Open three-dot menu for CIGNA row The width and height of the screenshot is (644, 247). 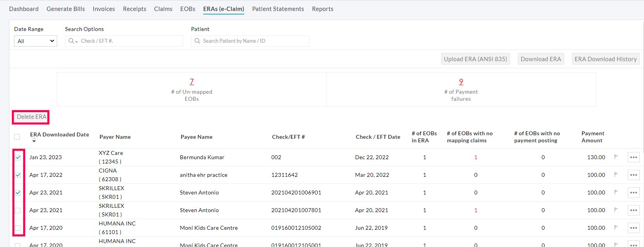click(633, 175)
